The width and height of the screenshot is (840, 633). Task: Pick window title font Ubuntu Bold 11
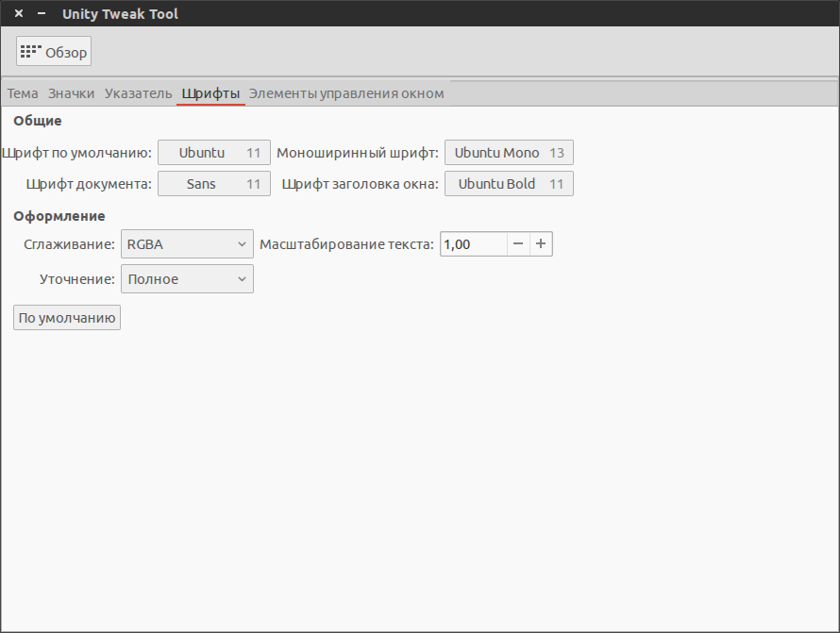[x=509, y=184]
